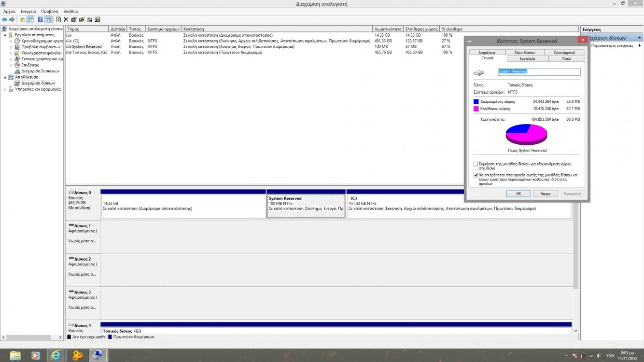Image resolution: width=644 pixels, height=362 pixels.
Task: Enable drive compression checkbox (Συμπίεση)
Action: coord(476,164)
